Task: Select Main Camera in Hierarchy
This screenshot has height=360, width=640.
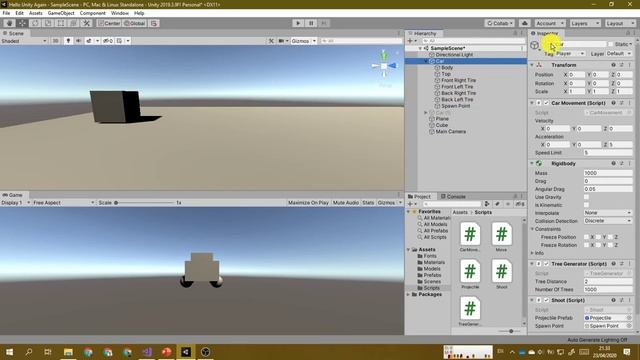Action: (x=451, y=132)
